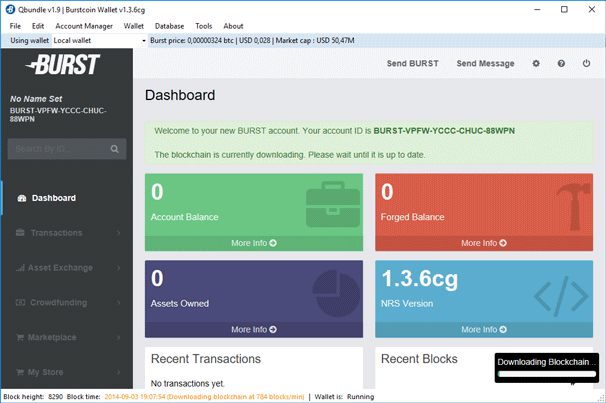The image size is (606, 403).
Task: Open the Edit menu
Action: (x=38, y=26)
